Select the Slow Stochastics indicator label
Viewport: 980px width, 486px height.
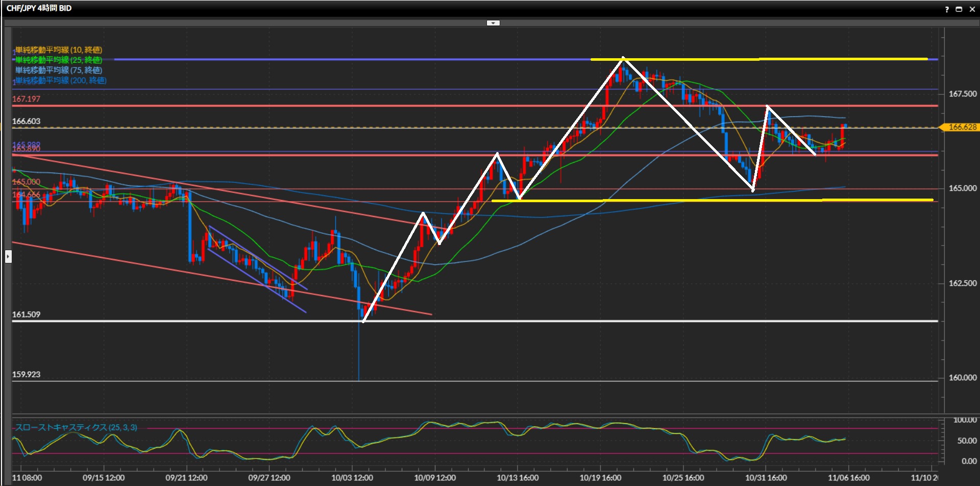point(76,427)
